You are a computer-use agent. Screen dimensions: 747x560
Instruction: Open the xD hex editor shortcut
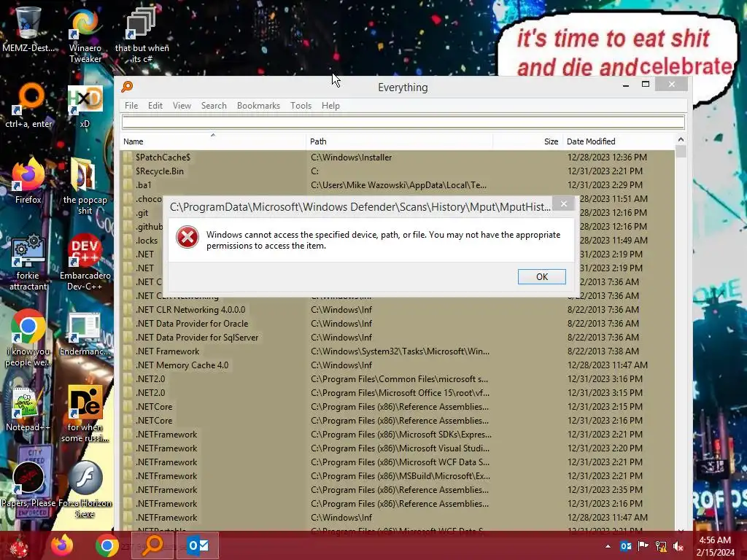click(x=85, y=106)
